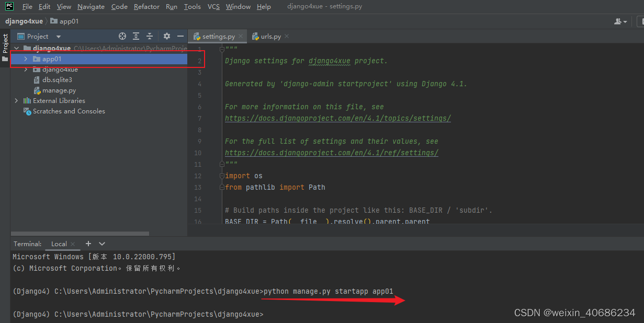Screen dimensions: 644x323
Task: Open the Refactor menu
Action: (146, 7)
